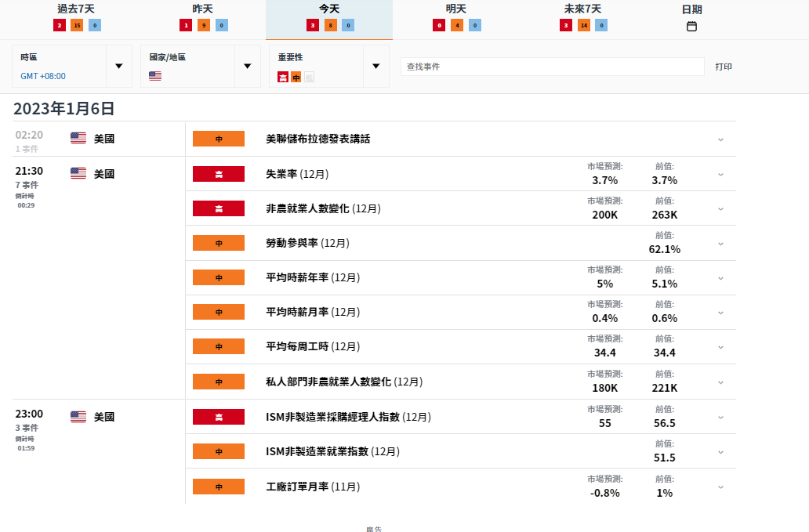
Task: Click the 打印 print button
Action: click(x=723, y=67)
